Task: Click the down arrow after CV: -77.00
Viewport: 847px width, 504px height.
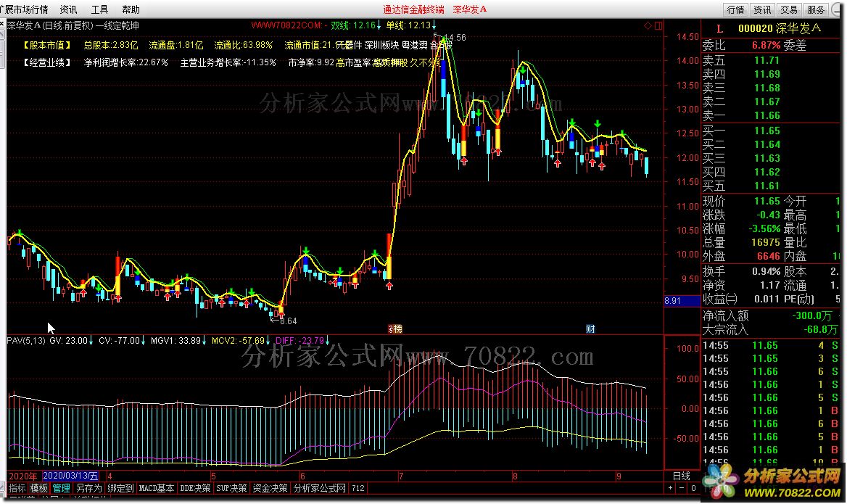Action: coord(143,341)
